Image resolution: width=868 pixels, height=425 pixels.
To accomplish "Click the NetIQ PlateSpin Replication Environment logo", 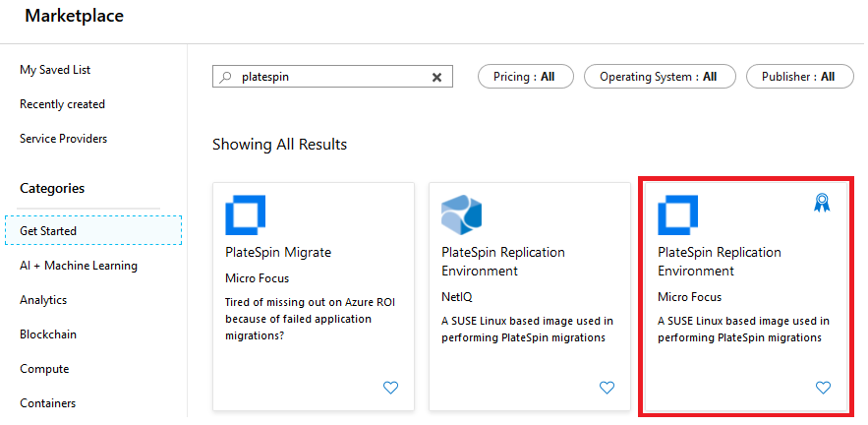I will pos(461,214).
